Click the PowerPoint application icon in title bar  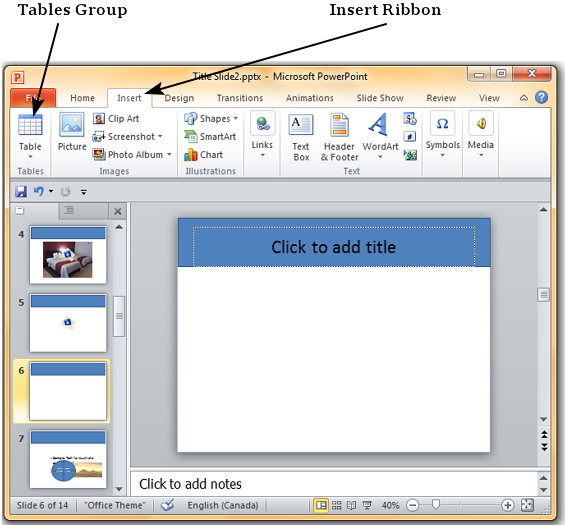tap(17, 77)
